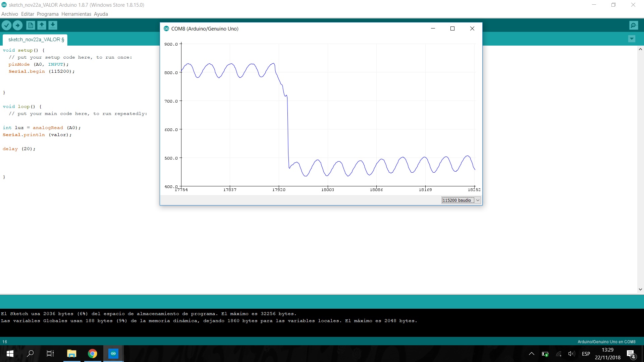Open the Archivo menu
The height and width of the screenshot is (362, 644).
tap(9, 14)
